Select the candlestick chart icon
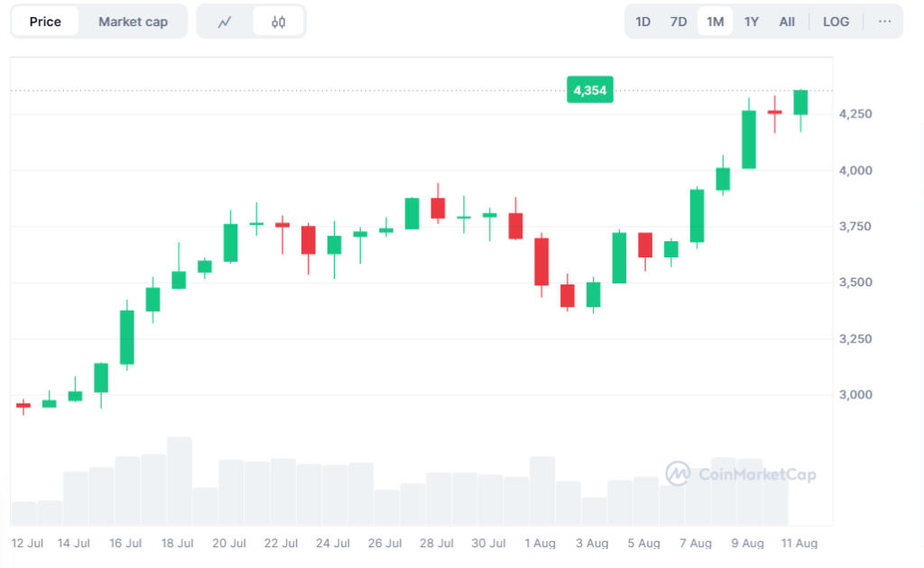The width and height of the screenshot is (924, 568). coord(278,22)
